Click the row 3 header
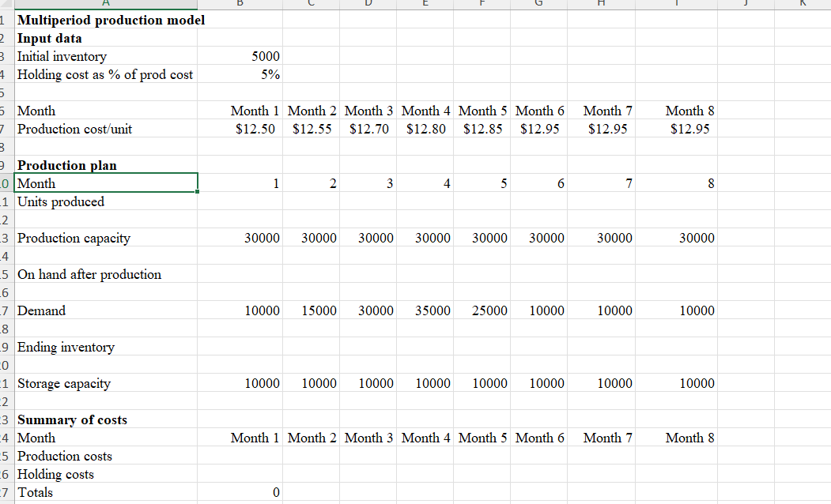Screen dimensions: 831x504 [6, 56]
